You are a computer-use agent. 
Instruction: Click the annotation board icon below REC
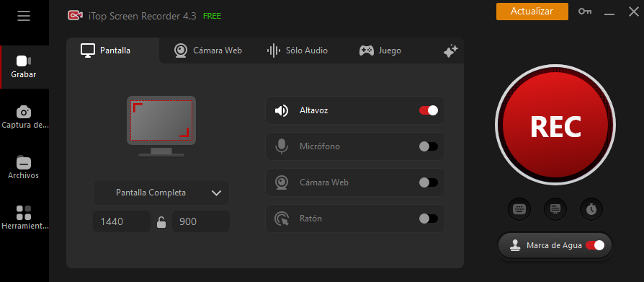(555, 209)
